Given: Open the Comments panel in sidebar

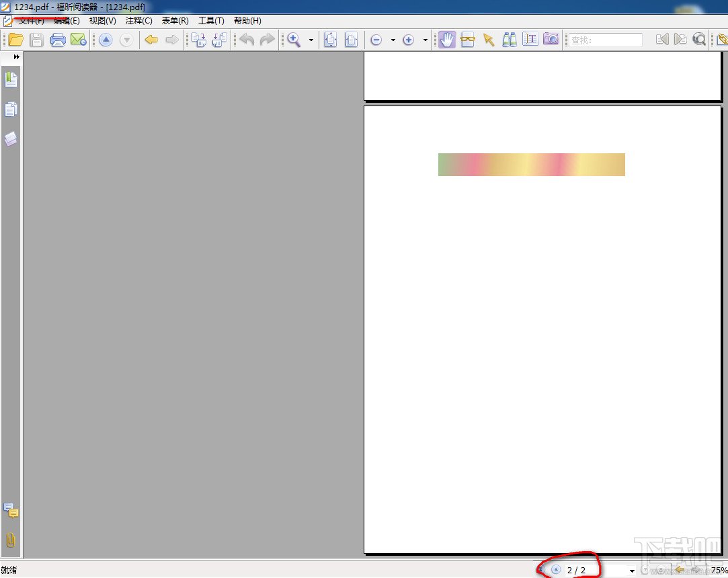Looking at the screenshot, I should (x=11, y=511).
